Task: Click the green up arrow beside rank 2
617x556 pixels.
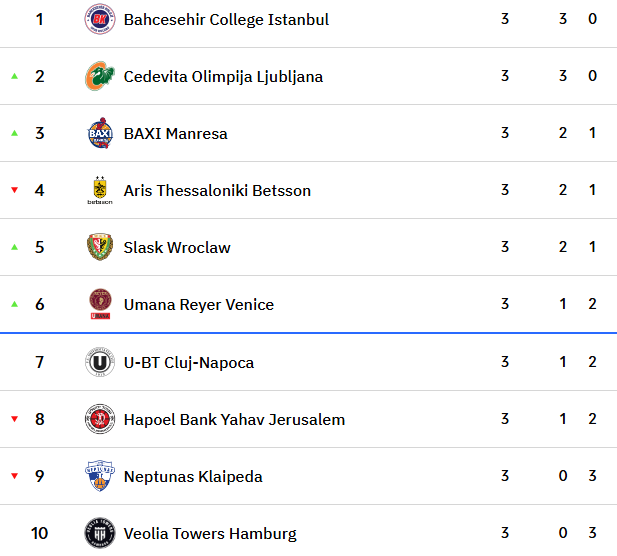Action: point(14,76)
